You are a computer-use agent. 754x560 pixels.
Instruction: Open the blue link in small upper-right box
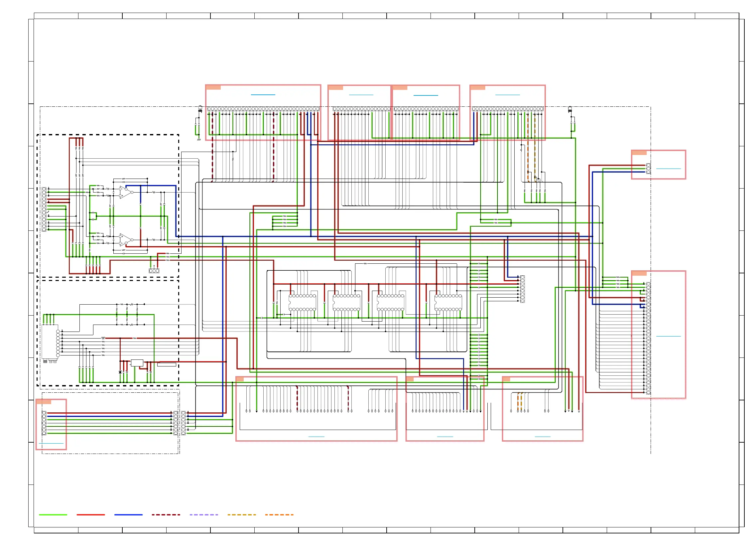coord(668,169)
